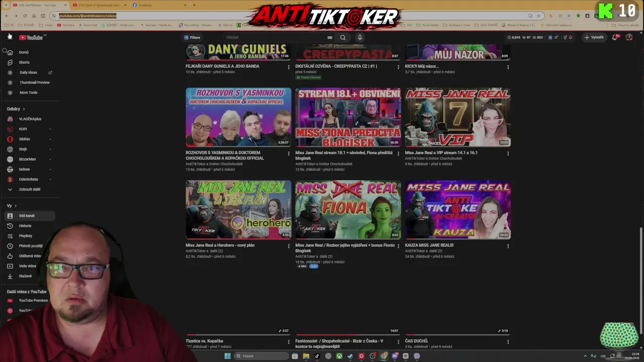Screen dimensions: 644x362
Task: Open TikTok from the taskbar
Action: (317, 356)
